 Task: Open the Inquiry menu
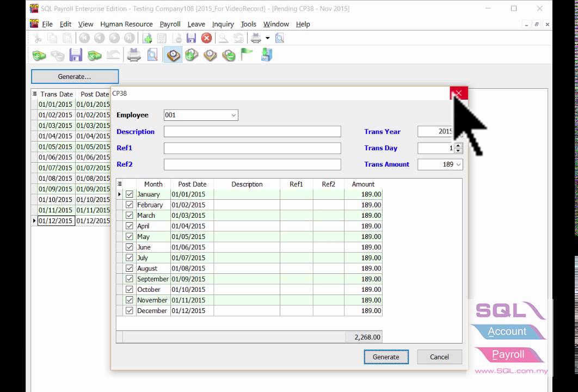(x=223, y=24)
